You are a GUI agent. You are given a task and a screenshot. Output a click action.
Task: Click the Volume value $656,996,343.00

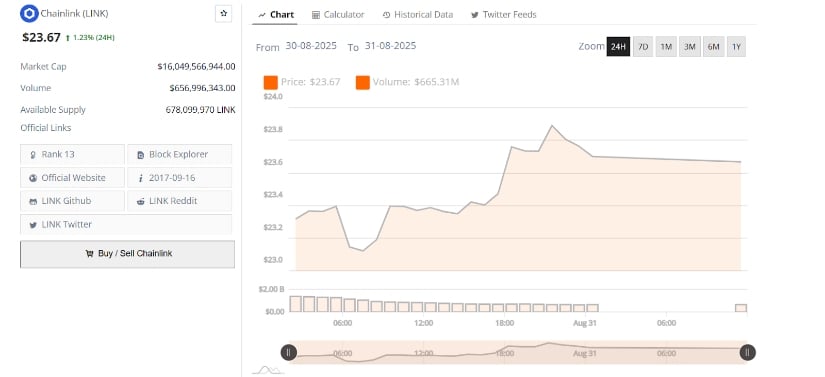click(x=202, y=88)
